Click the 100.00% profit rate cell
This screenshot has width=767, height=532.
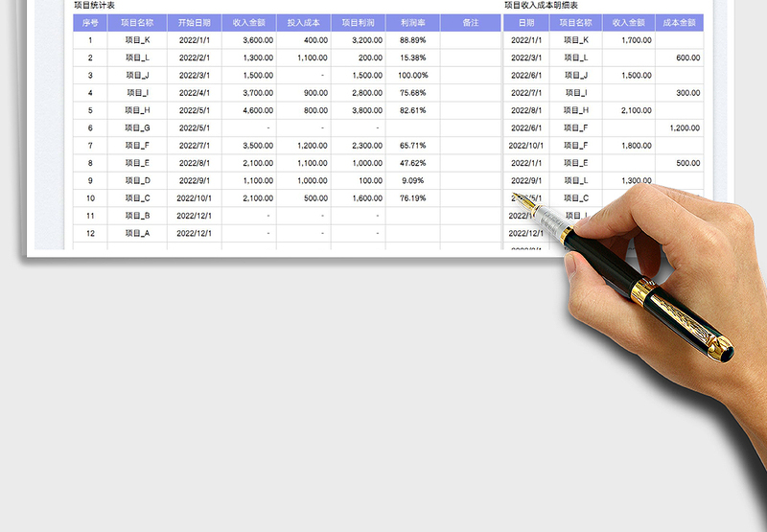coord(412,75)
